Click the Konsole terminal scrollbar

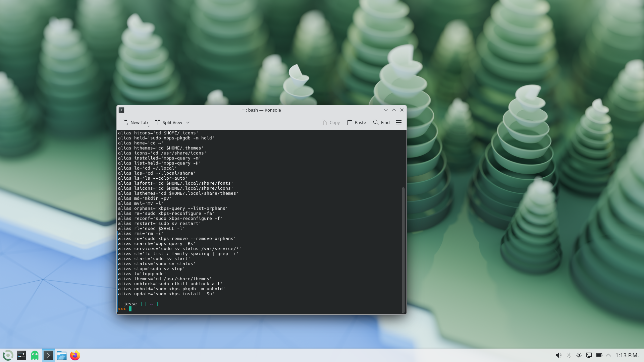pos(403,250)
